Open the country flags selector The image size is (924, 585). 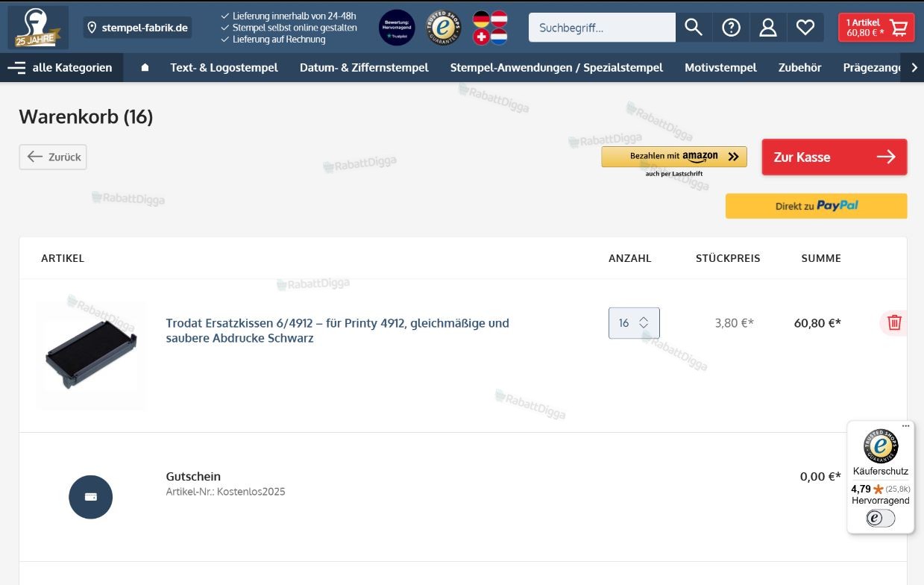pyautogui.click(x=490, y=28)
